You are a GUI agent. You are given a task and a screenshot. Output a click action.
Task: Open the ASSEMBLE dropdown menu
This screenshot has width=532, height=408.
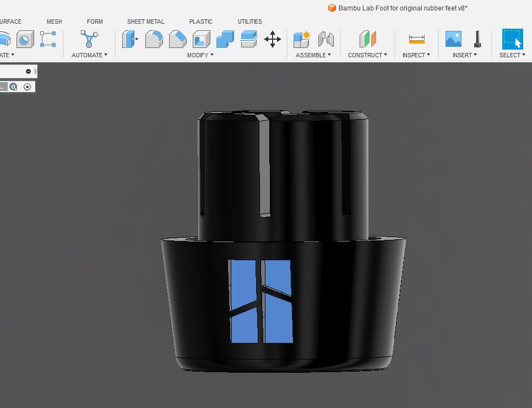[313, 55]
